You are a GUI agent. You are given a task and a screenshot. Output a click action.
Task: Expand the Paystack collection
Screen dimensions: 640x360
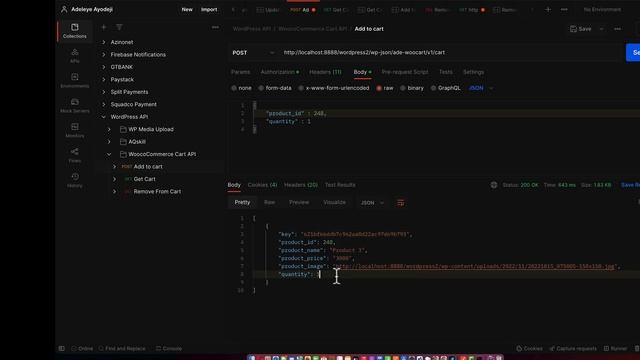(104, 80)
